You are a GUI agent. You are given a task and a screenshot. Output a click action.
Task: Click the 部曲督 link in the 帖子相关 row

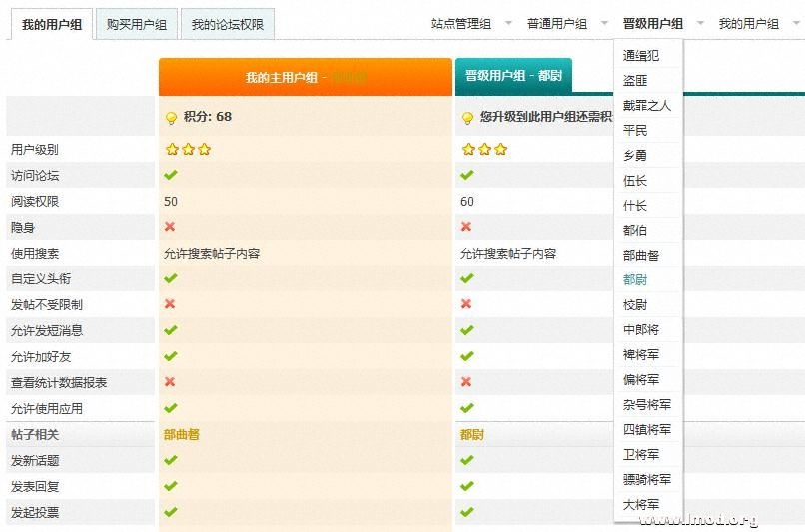coord(182,435)
